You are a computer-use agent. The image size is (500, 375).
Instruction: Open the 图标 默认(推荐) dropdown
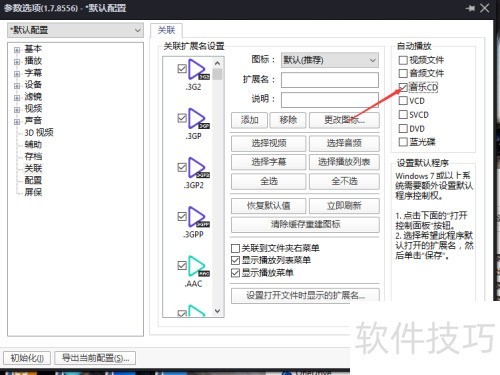point(330,60)
